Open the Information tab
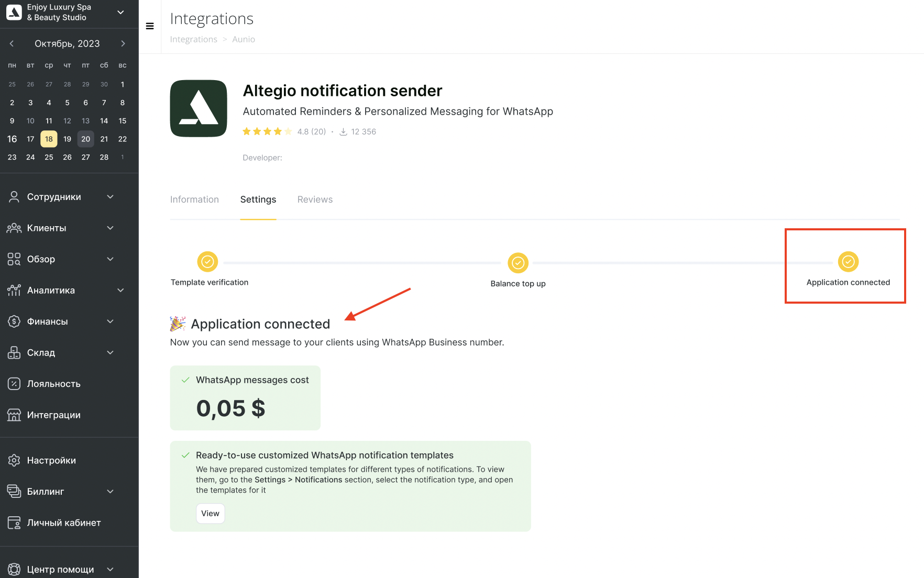Viewport: 924px width, 578px height. point(194,199)
